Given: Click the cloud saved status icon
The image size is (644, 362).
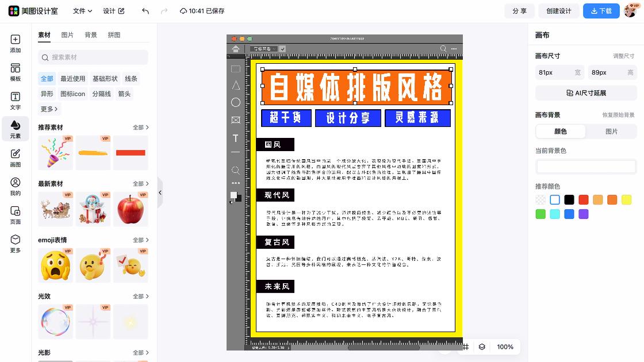Looking at the screenshot, I should click(183, 11).
